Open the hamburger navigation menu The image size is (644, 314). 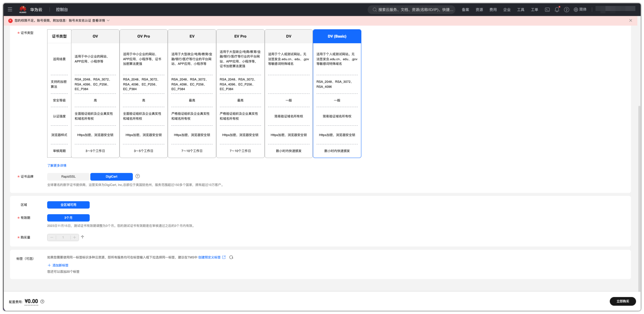(10, 9)
